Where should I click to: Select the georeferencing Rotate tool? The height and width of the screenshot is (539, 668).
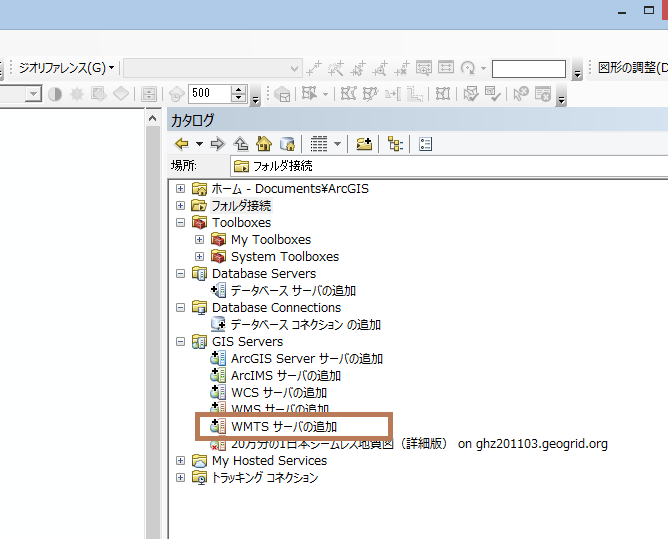(468, 68)
